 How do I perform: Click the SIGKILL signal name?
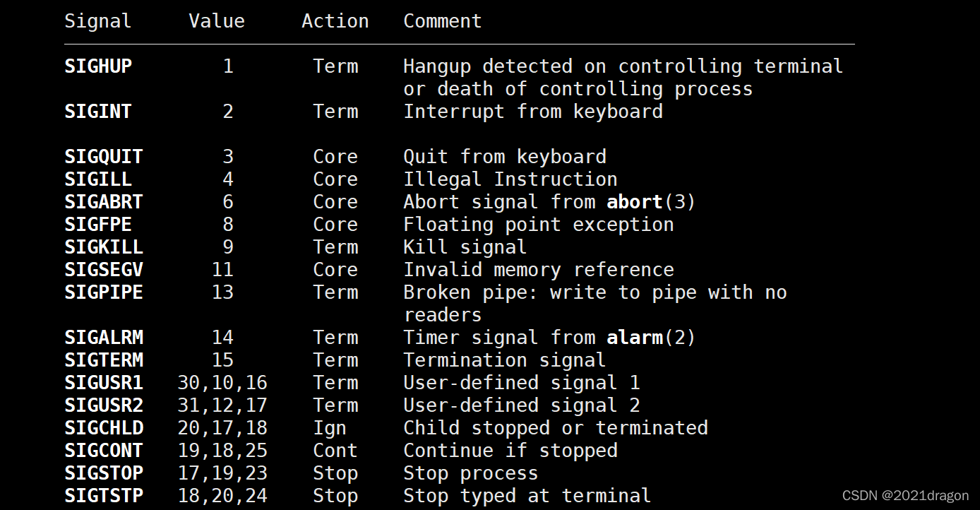pos(104,247)
